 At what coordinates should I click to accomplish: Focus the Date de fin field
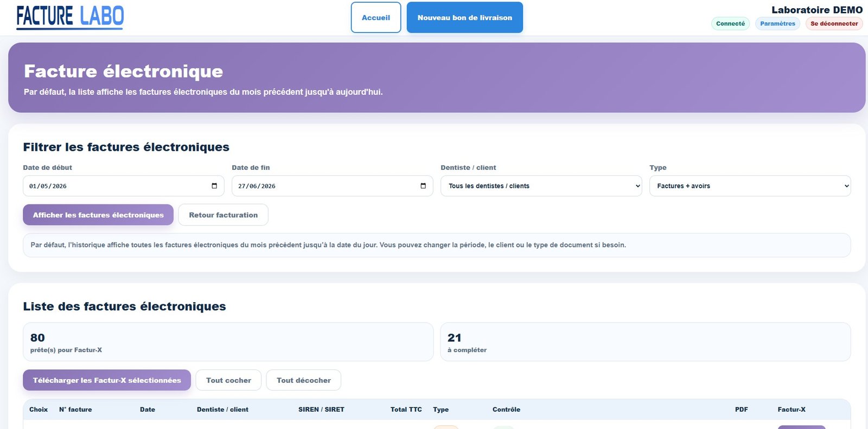click(x=333, y=186)
